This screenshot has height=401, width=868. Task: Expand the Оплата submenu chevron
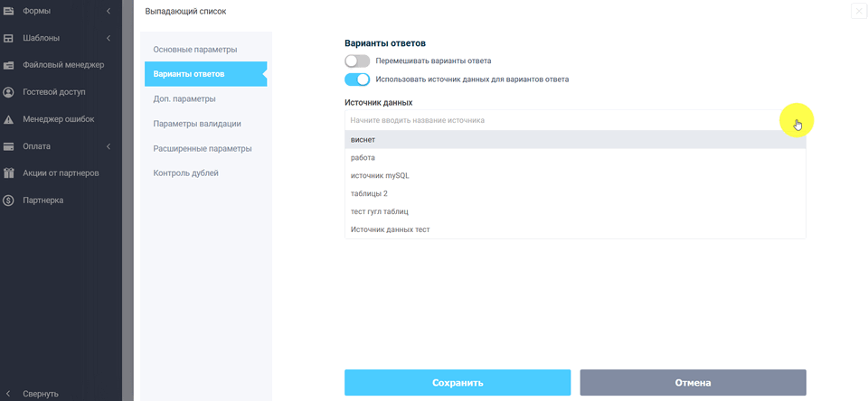tap(108, 146)
